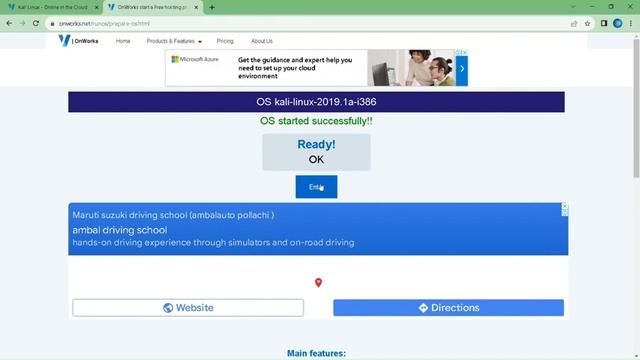Screen dimensions: 640x360
Task: Bookmark this page with star icon
Action: (587, 24)
